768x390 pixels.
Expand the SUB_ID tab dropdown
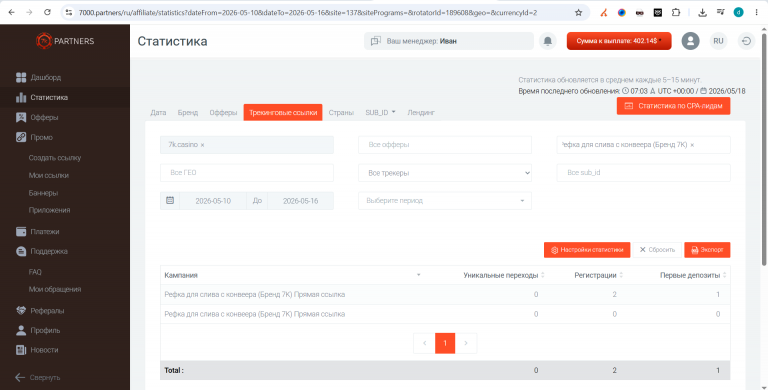380,112
